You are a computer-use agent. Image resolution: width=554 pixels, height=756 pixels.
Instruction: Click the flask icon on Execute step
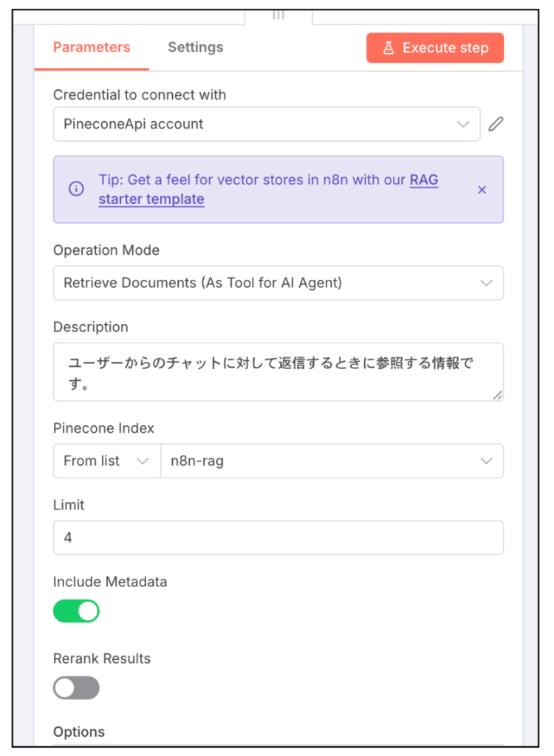(388, 48)
